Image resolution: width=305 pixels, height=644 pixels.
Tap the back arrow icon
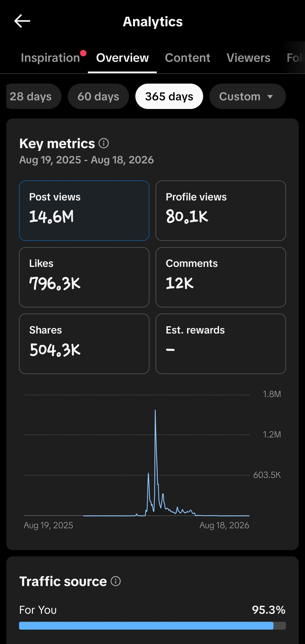coord(22,21)
